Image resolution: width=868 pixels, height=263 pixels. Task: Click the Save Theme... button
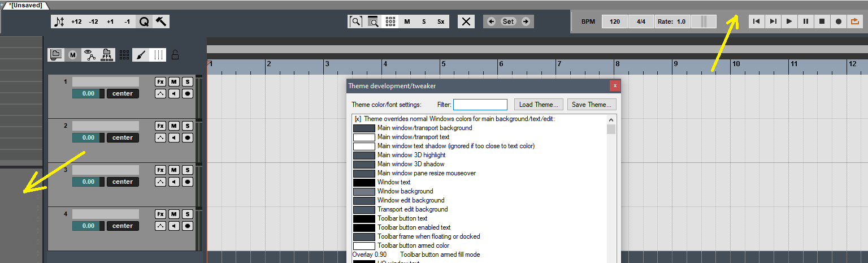[592, 105]
